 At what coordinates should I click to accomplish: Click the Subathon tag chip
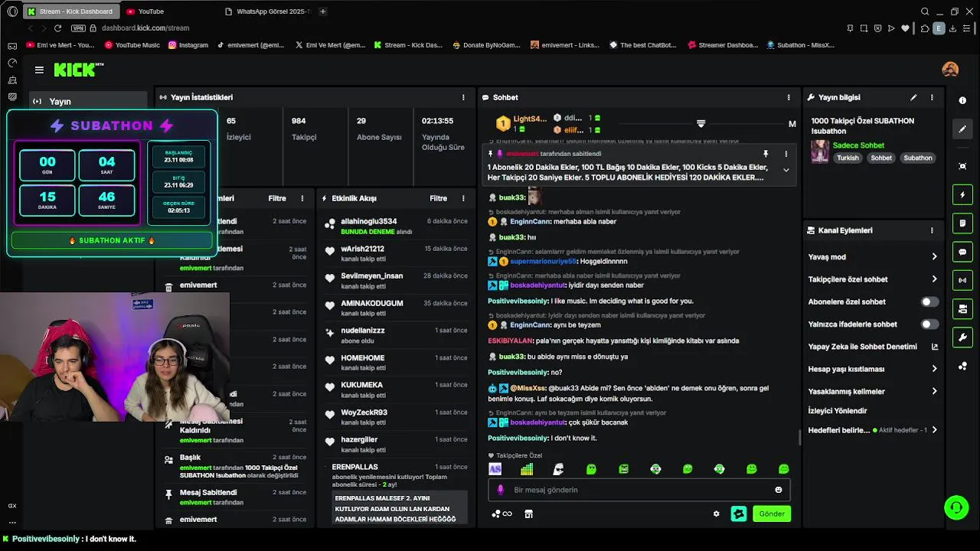[917, 158]
